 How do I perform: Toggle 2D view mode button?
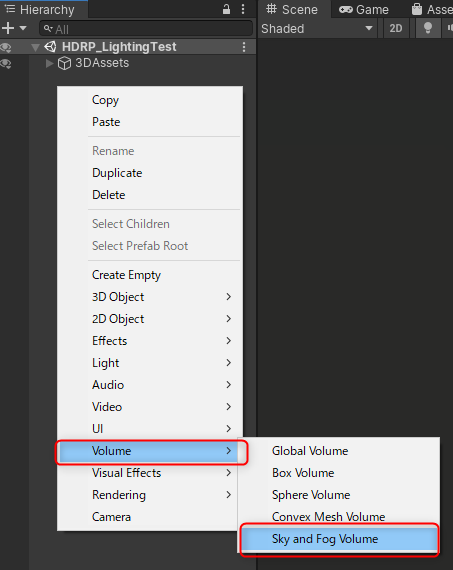[x=396, y=28]
